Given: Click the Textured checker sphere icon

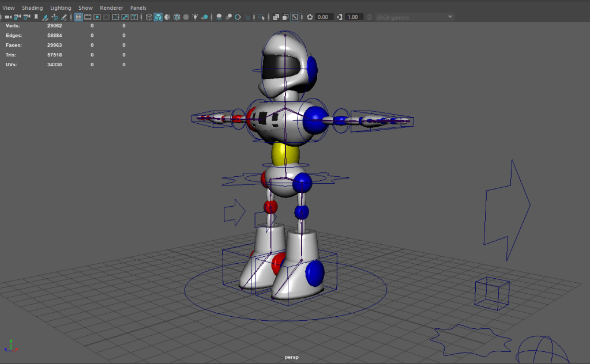Looking at the screenshot, I should (186, 17).
